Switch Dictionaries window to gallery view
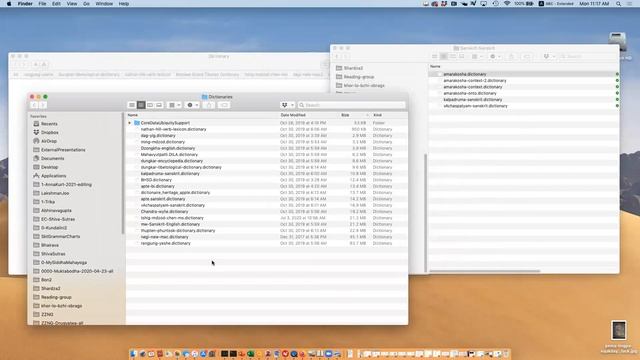The width and height of the screenshot is (640, 360). [x=159, y=105]
